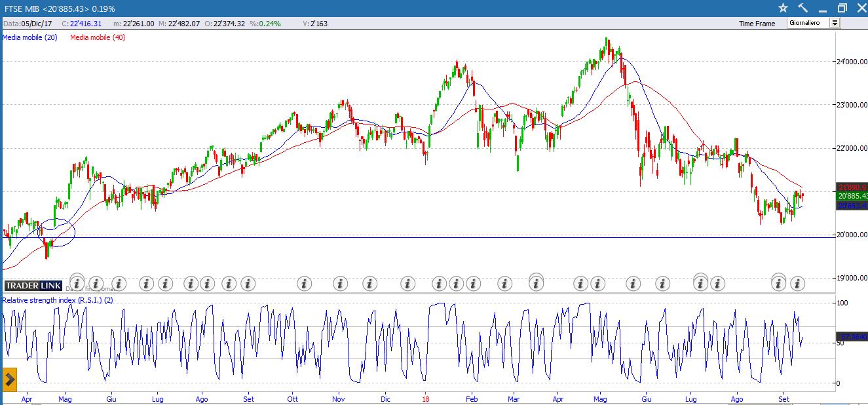
Task: Click the red 18 year label on time axis
Action: click(426, 398)
